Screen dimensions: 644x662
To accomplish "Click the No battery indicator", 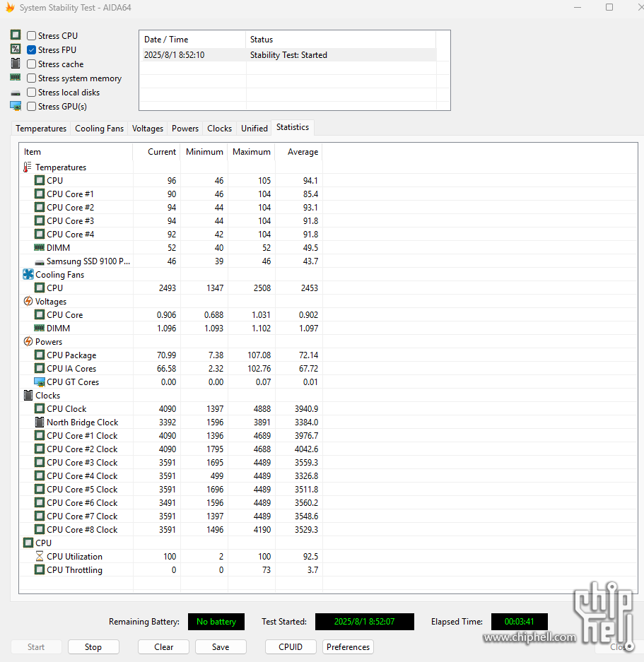I will [x=216, y=622].
